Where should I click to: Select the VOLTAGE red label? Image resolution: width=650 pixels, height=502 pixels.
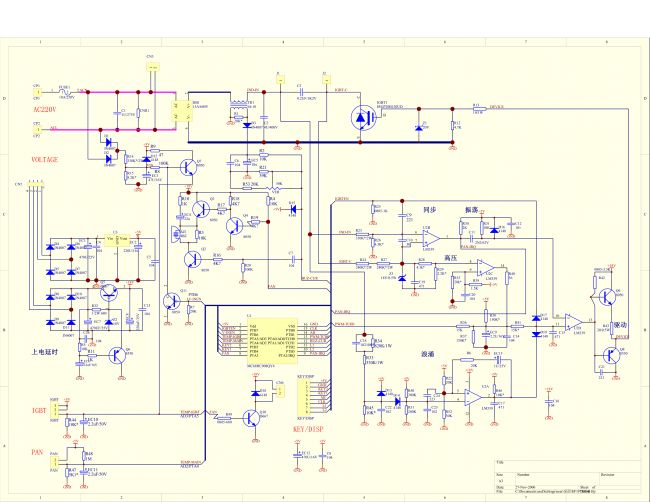[45, 159]
